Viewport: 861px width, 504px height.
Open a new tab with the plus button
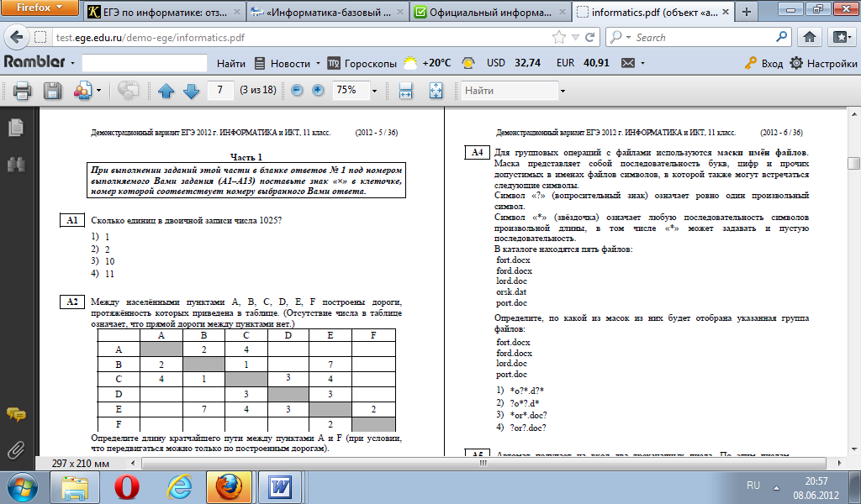coord(746,12)
